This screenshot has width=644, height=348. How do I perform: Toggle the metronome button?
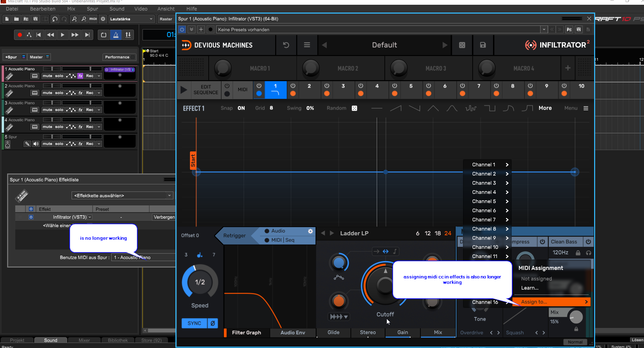point(116,35)
